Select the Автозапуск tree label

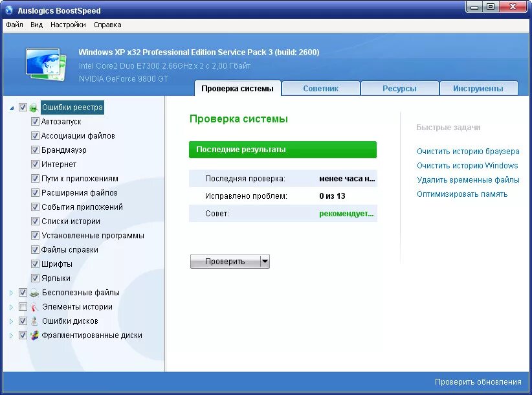tap(61, 122)
